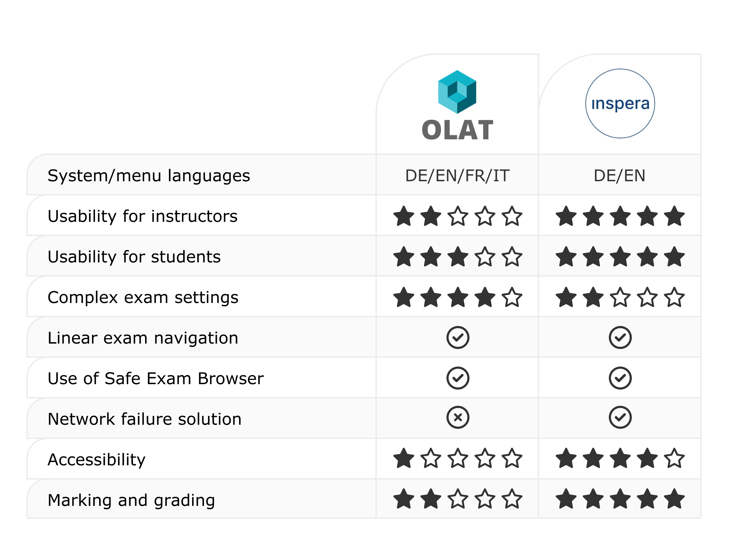Click Inspera's last Marking and grading star

click(x=674, y=499)
